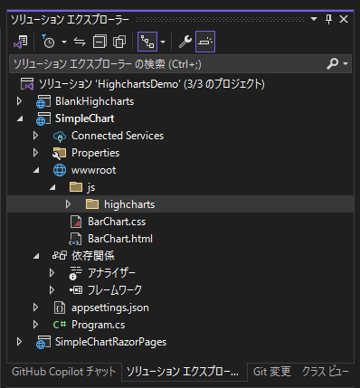This screenshot has width=360, height=388.
Task: Select the Connected Services label
Action: point(118,136)
